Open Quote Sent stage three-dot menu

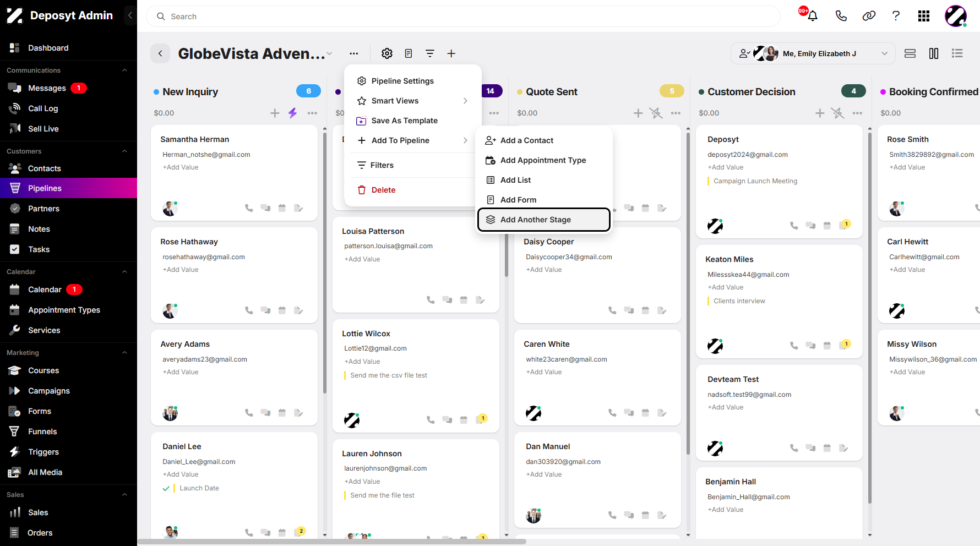676,113
